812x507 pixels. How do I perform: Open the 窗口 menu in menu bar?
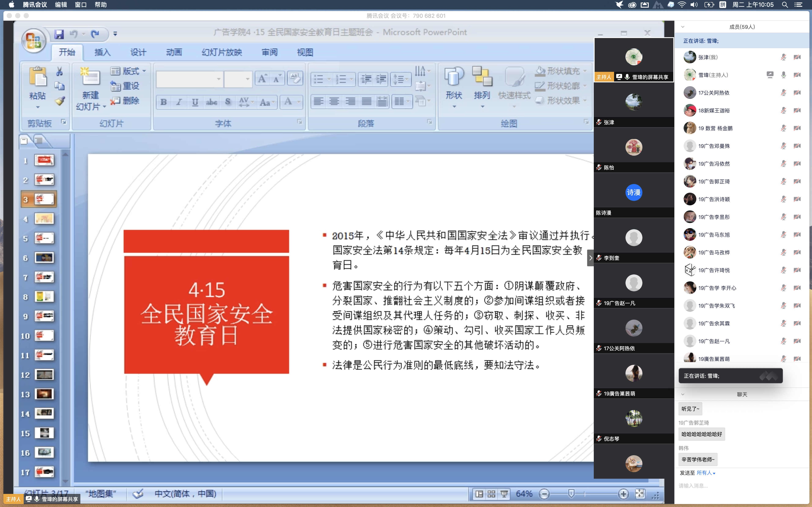pyautogui.click(x=81, y=5)
